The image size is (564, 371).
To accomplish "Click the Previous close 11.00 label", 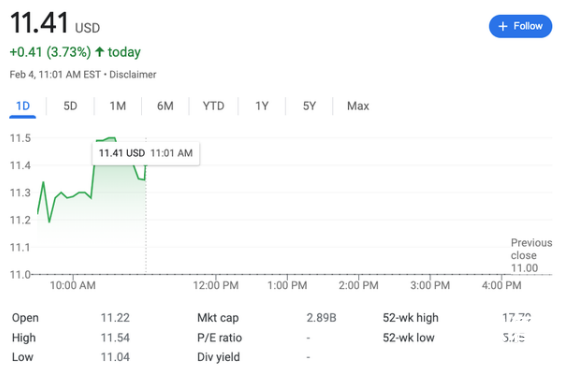I will [531, 255].
